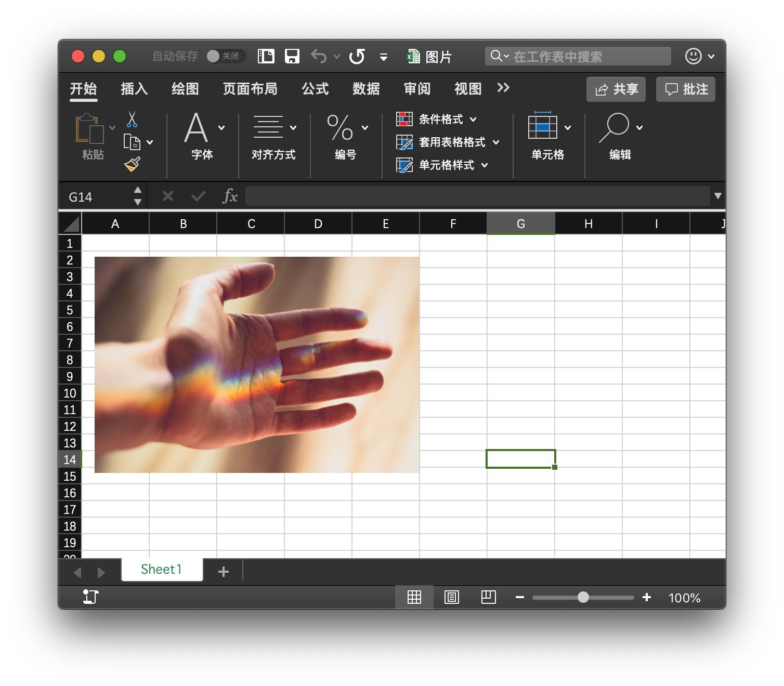784x686 pixels.
Task: Expand the Copy options arrow
Action: coord(150,142)
